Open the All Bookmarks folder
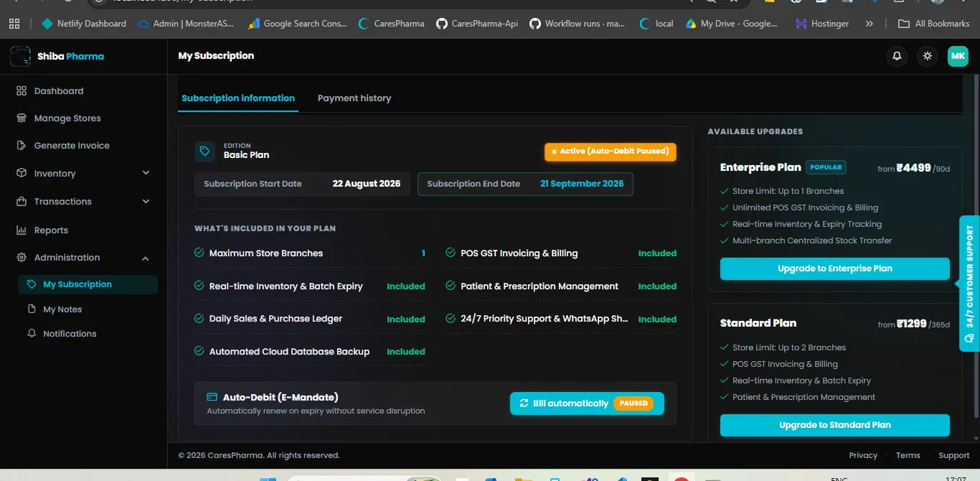This screenshot has width=980, height=481. click(x=933, y=24)
